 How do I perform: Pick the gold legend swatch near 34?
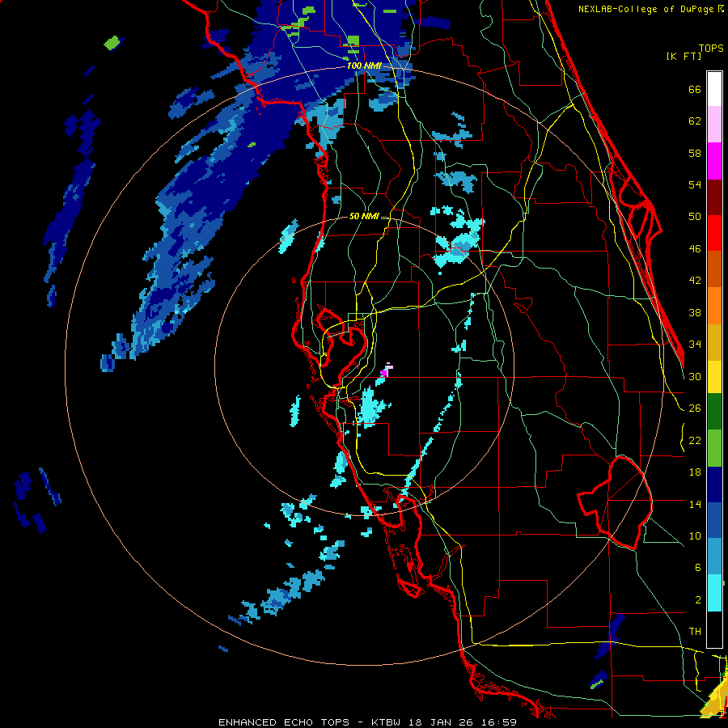714,342
